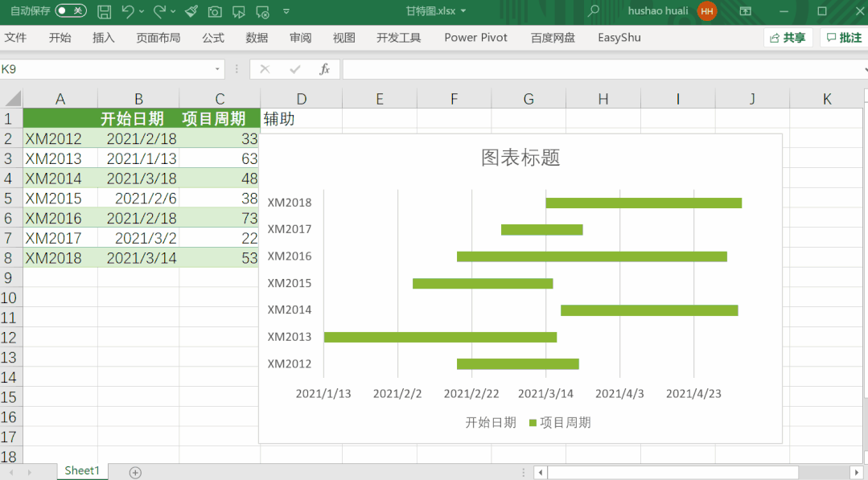The height and width of the screenshot is (480, 868).
Task: Click the Redo arrow icon
Action: coord(159,11)
